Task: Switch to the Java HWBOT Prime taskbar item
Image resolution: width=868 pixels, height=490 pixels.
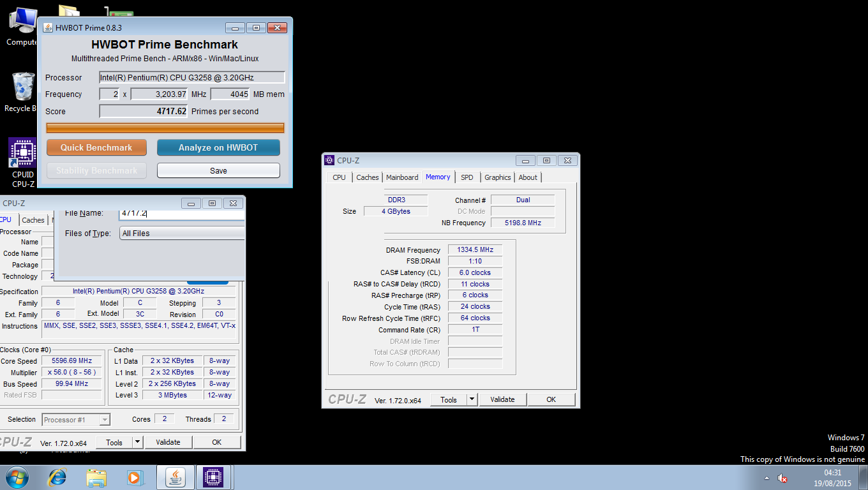Action: click(176, 477)
